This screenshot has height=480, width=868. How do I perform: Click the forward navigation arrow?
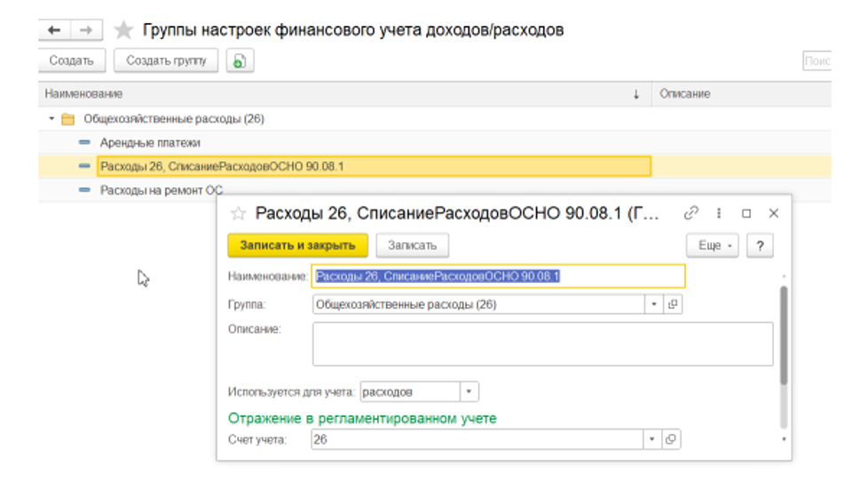[85, 30]
